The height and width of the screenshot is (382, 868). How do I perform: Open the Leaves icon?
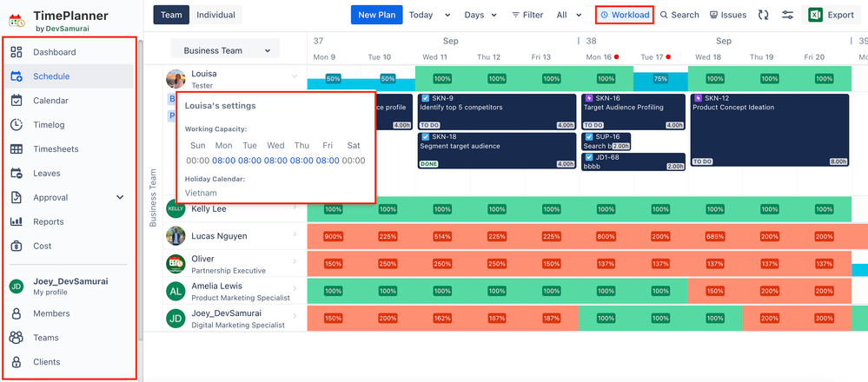point(17,173)
